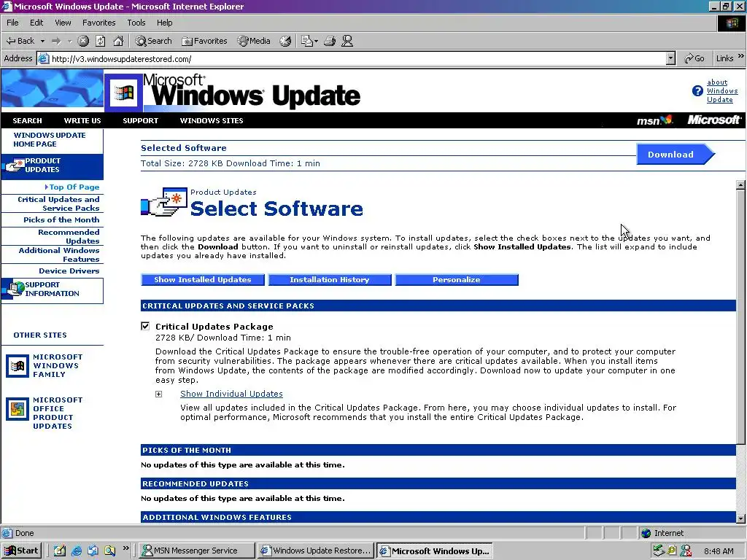The image size is (747, 560).
Task: Click Microsoft Office Product Updates icon
Action: pos(18,409)
